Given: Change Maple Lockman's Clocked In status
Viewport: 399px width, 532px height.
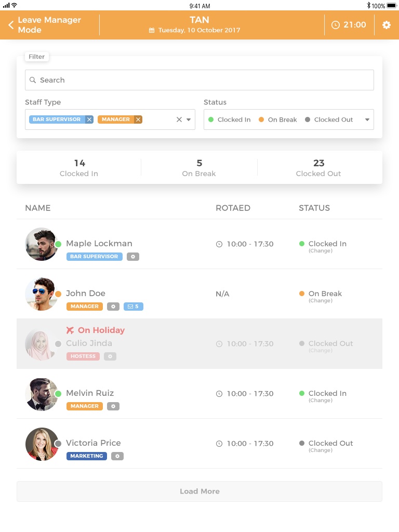Looking at the screenshot, I should (320, 251).
